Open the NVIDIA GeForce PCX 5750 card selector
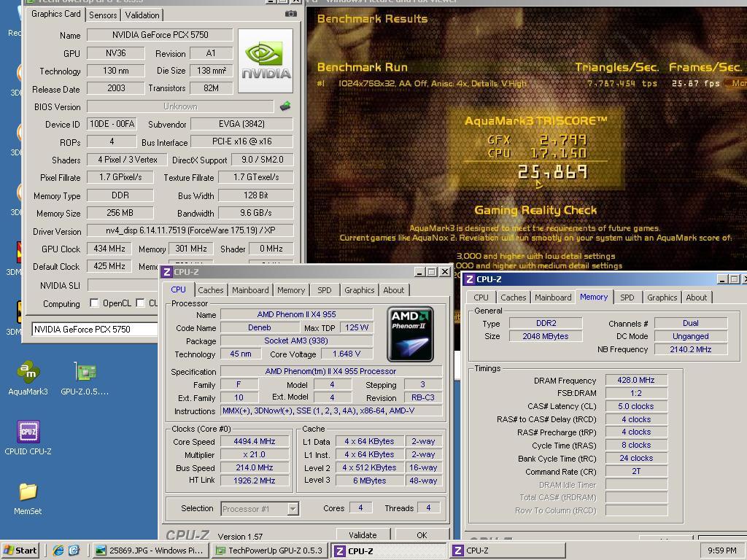This screenshot has width=747, height=560. 94,329
